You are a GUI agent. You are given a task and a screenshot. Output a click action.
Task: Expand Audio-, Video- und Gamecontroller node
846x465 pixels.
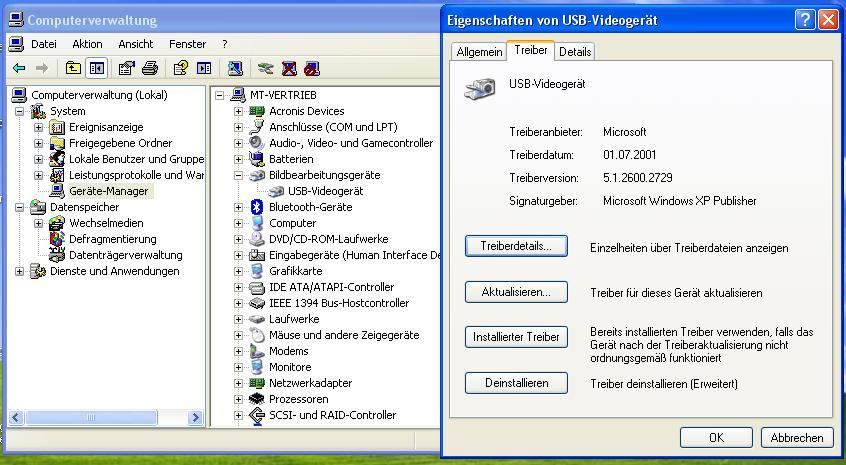pyautogui.click(x=238, y=143)
